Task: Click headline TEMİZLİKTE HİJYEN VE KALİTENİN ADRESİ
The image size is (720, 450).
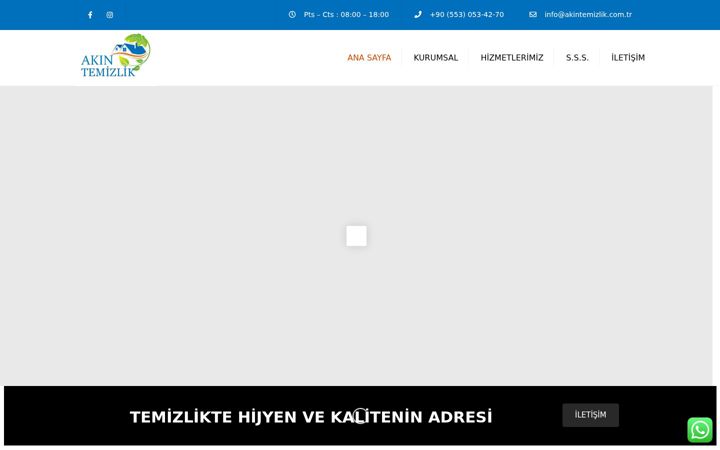Action: tap(311, 417)
